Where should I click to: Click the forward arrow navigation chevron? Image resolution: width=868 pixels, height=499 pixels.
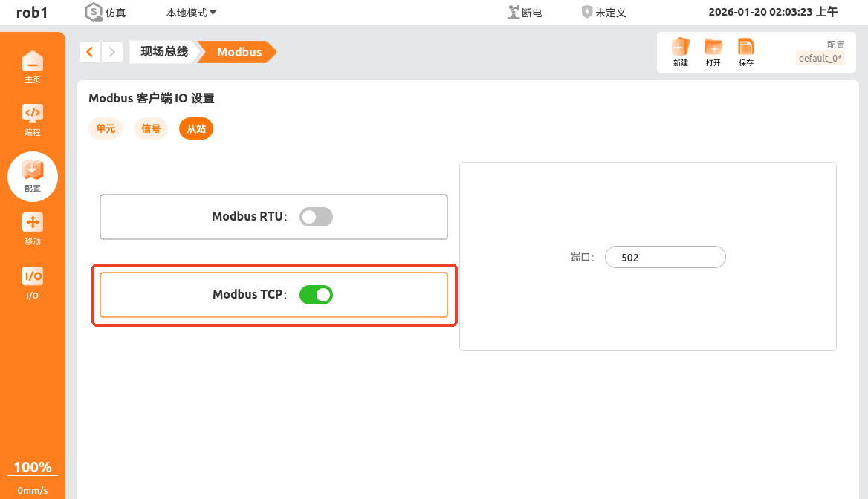(x=111, y=52)
